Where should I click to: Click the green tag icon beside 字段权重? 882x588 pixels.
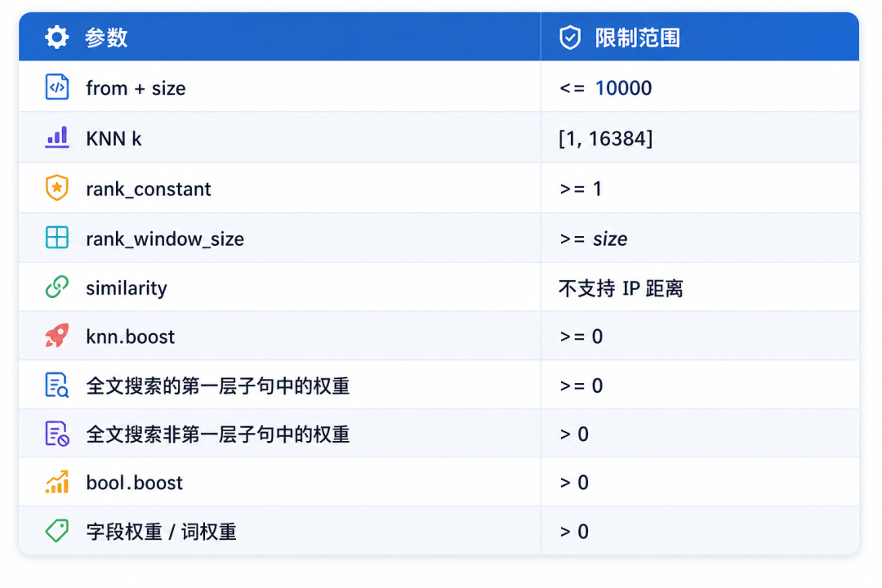tap(57, 531)
